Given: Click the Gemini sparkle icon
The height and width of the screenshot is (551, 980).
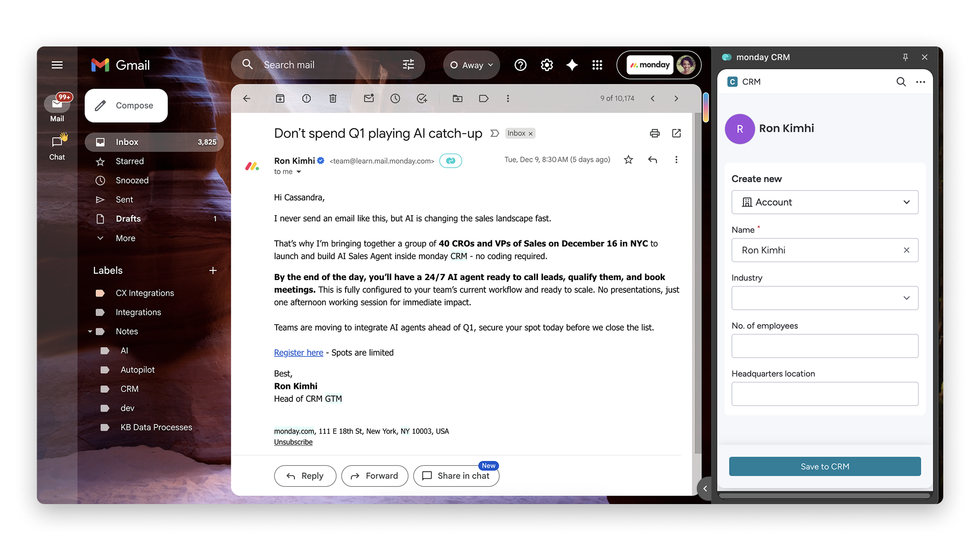Looking at the screenshot, I should click(572, 65).
